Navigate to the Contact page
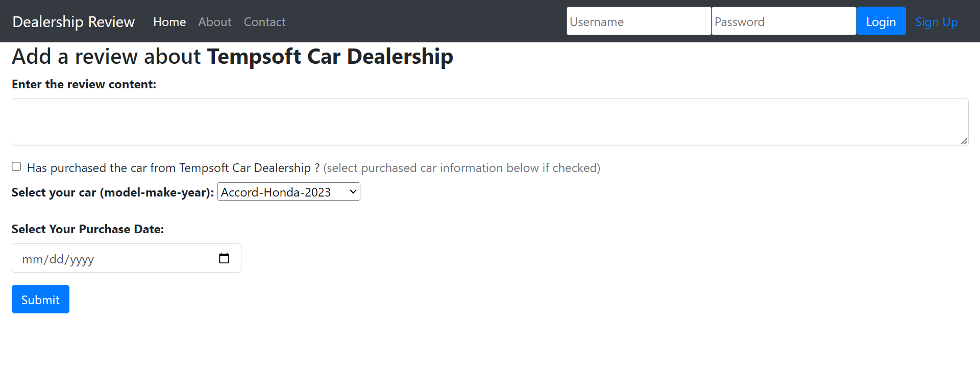 264,22
